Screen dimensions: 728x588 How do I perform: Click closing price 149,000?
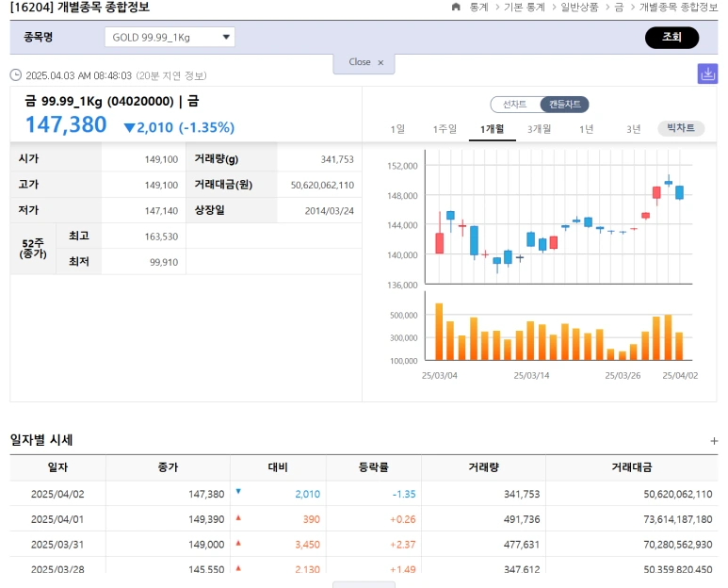pos(206,545)
